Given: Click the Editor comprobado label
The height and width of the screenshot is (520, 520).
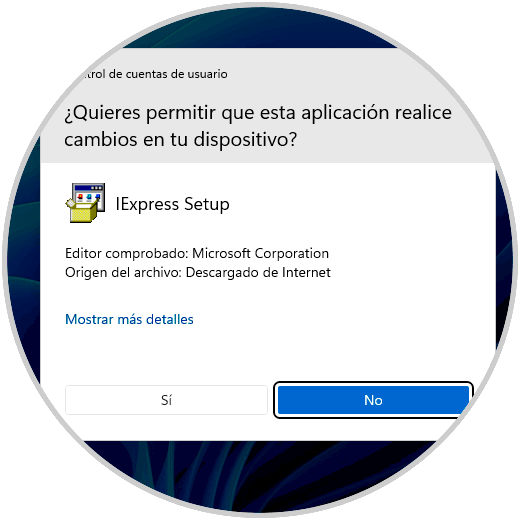Looking at the screenshot, I should pyautogui.click(x=128, y=254).
